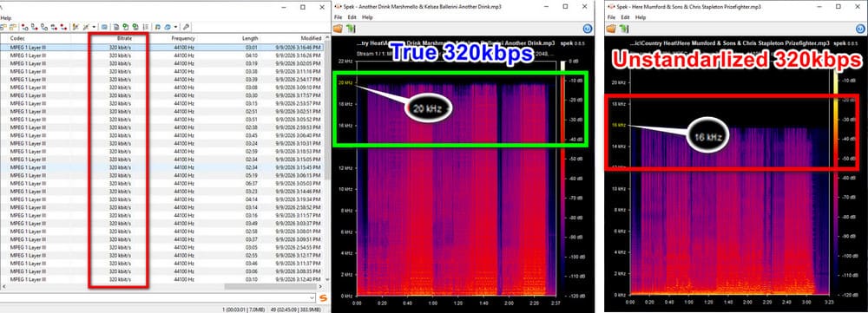868x313 pixels.
Task: Select the row with length 03:38
Action: 161,71
